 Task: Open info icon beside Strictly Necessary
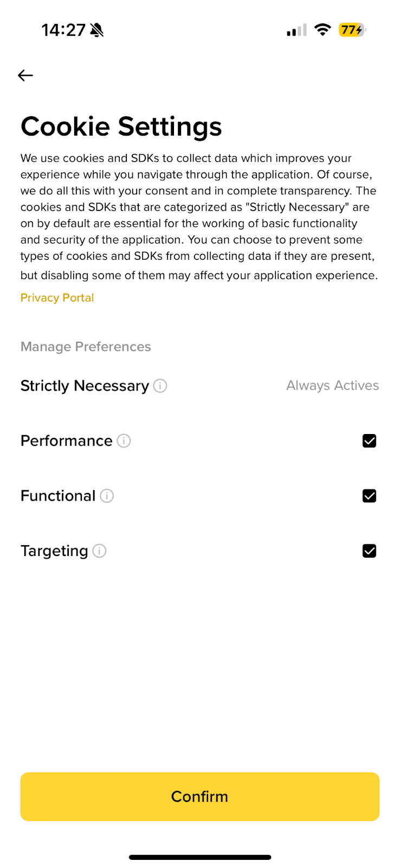[160, 386]
